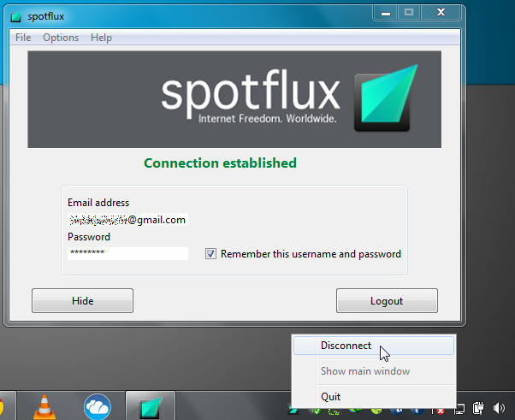
Task: Open the Help menu
Action: [x=101, y=38]
